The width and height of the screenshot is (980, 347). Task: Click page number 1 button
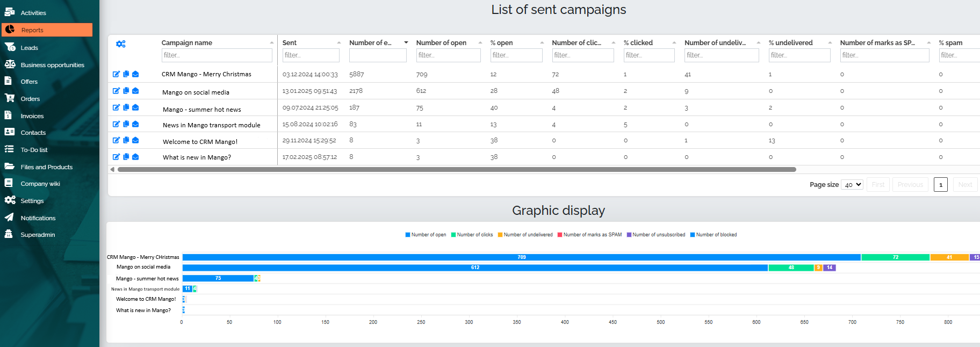pyautogui.click(x=940, y=185)
